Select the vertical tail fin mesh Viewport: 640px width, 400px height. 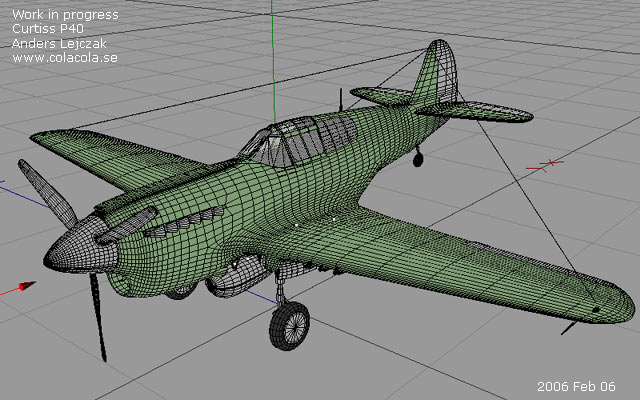pyautogui.click(x=436, y=72)
